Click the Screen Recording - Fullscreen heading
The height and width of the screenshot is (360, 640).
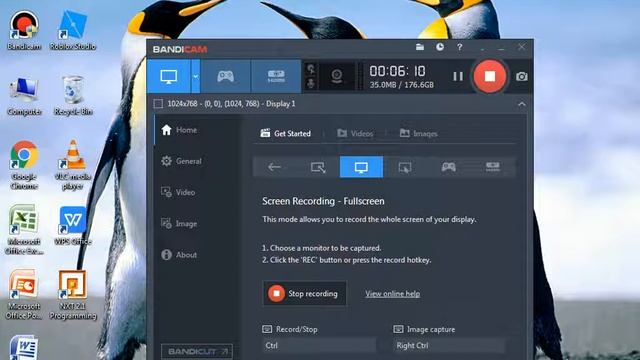pos(323,201)
